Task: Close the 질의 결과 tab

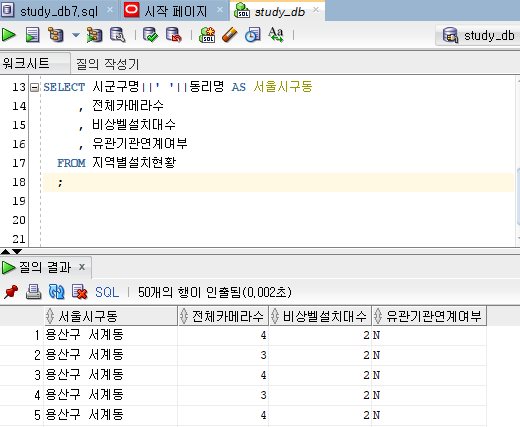Action: tap(82, 267)
